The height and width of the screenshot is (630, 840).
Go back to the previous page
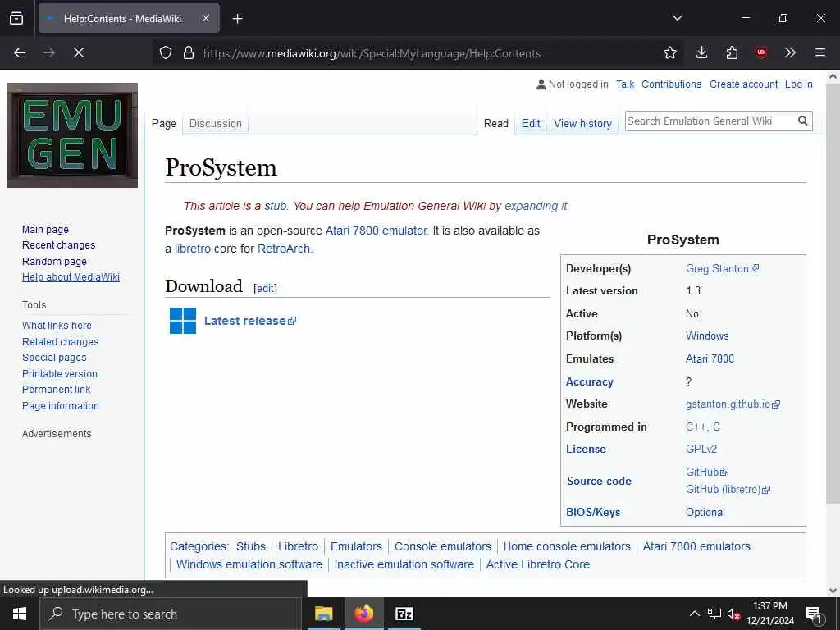click(x=20, y=52)
